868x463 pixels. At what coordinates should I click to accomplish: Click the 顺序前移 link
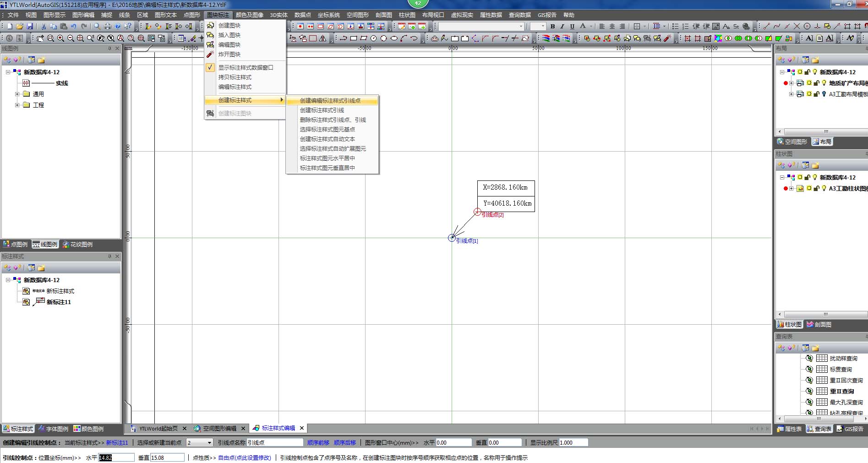pos(318,443)
